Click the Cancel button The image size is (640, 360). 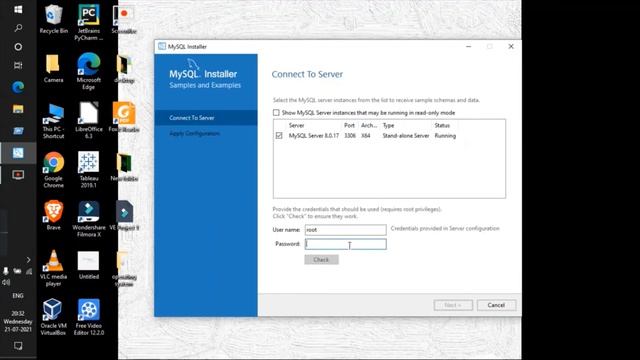pyautogui.click(x=496, y=305)
